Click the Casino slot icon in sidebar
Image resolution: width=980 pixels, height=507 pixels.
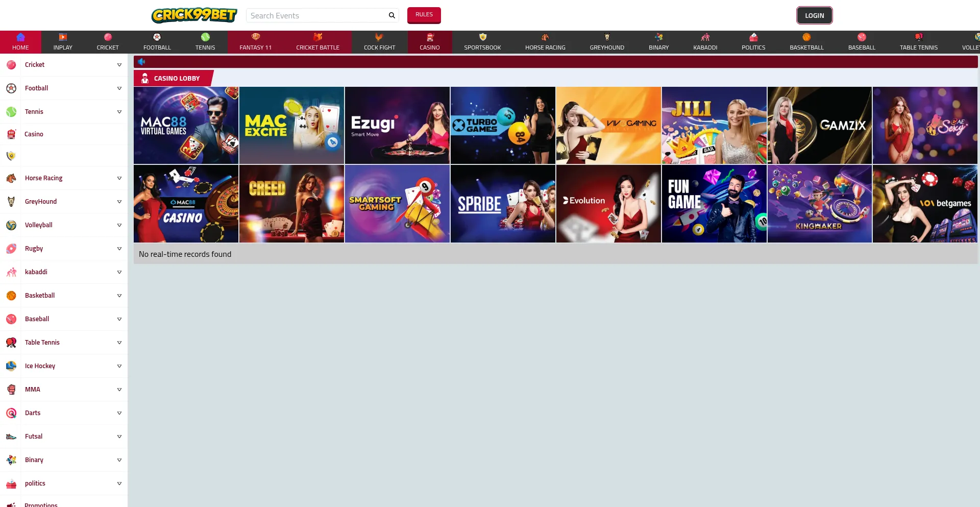pos(11,134)
